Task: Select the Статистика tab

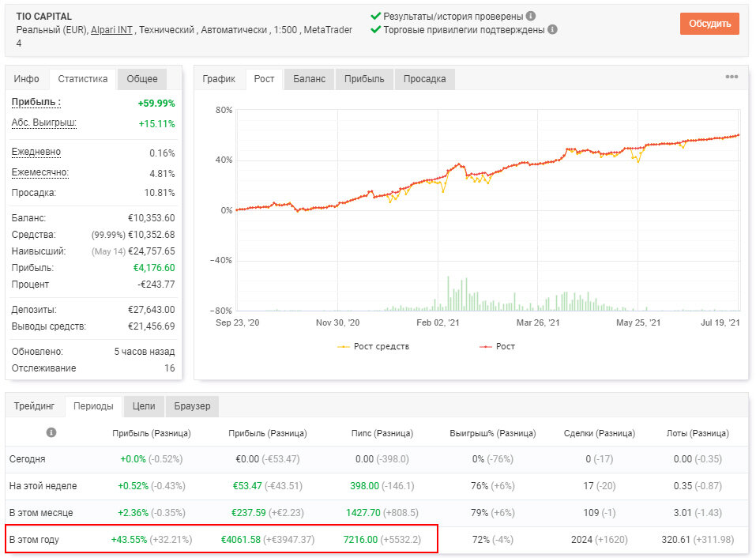Action: pyautogui.click(x=83, y=78)
